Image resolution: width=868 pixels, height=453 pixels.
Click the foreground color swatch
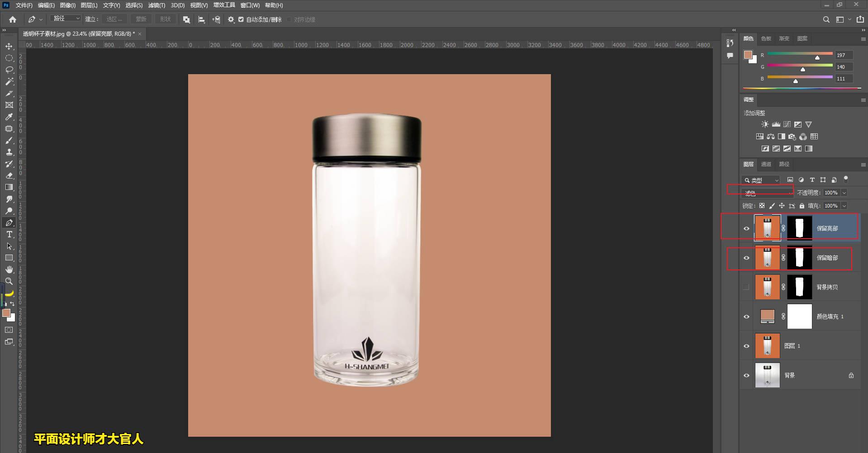[x=7, y=313]
